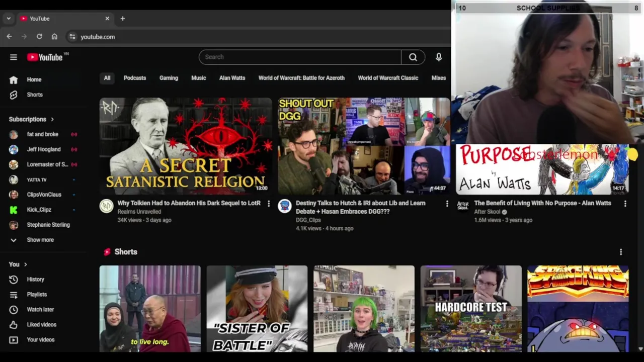The height and width of the screenshot is (362, 644).
Task: Open Purpose by Alan Watts thumbnail
Action: coord(542,170)
